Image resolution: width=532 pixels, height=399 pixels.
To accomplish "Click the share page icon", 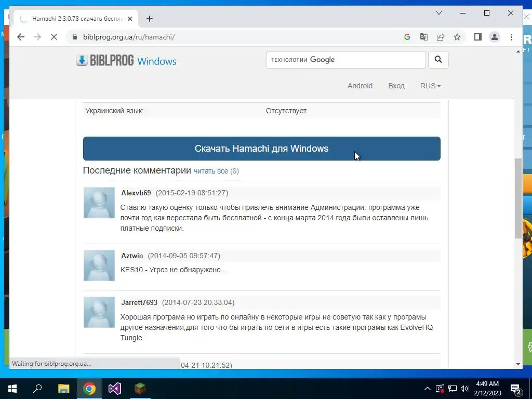I will [441, 37].
